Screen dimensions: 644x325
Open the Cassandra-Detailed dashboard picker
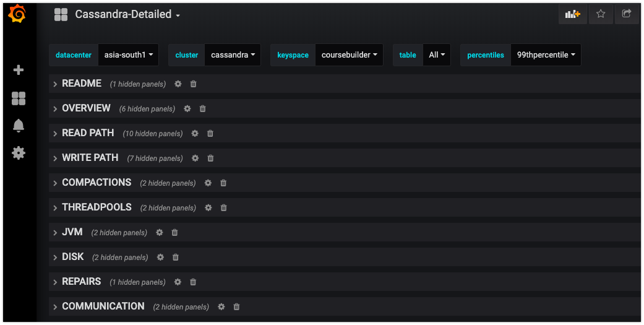[x=127, y=14]
